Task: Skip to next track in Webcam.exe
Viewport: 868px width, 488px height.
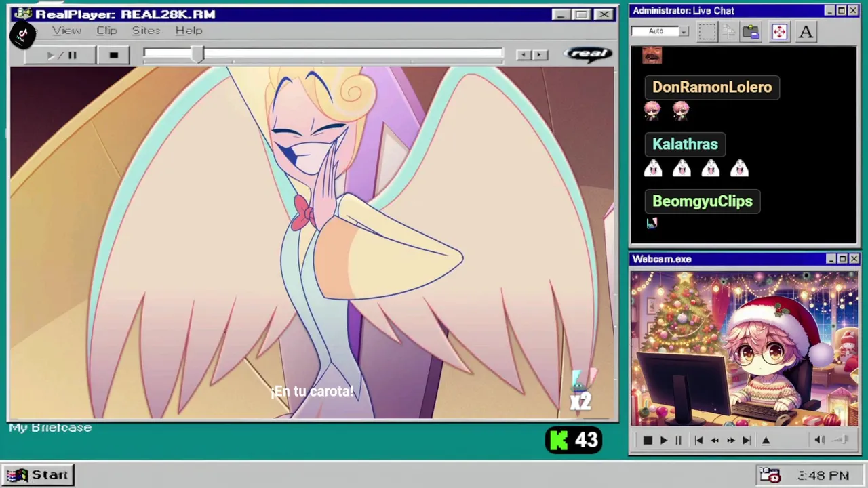Action: [746, 441]
